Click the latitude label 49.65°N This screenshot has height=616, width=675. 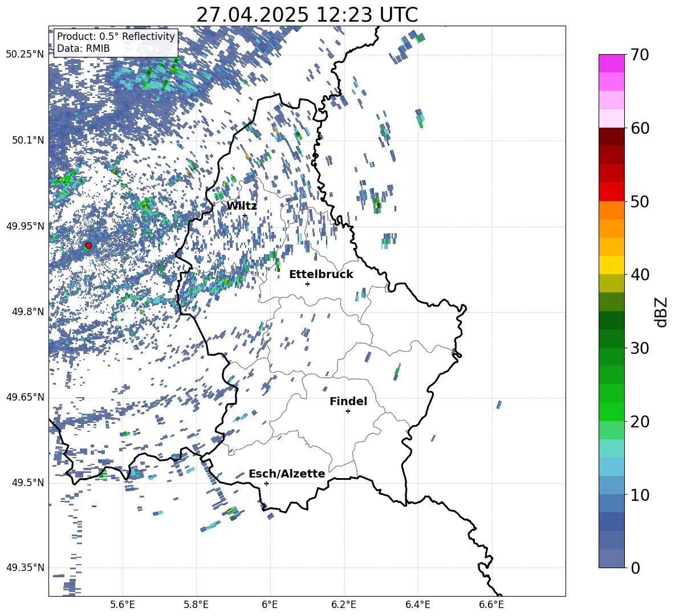(25, 397)
